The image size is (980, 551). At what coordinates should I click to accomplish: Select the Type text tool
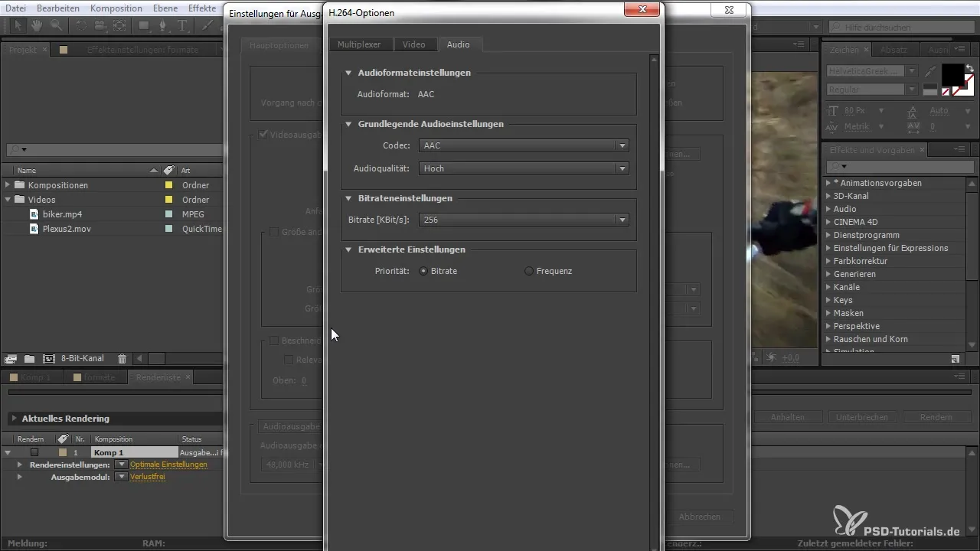[183, 25]
